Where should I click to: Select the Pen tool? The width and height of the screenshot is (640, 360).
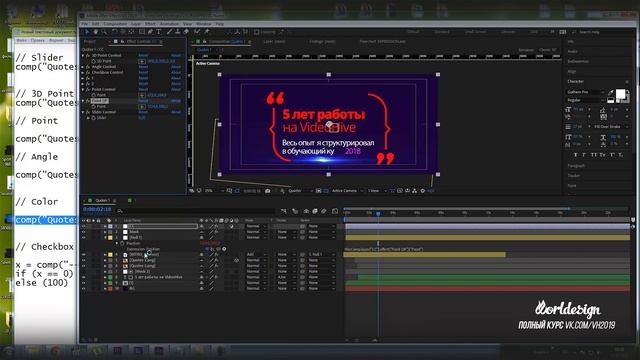[150, 32]
